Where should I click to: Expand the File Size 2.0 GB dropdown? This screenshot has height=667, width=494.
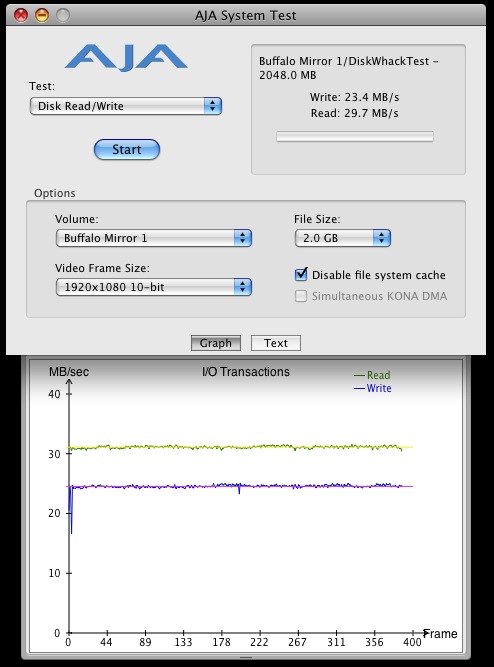click(343, 238)
